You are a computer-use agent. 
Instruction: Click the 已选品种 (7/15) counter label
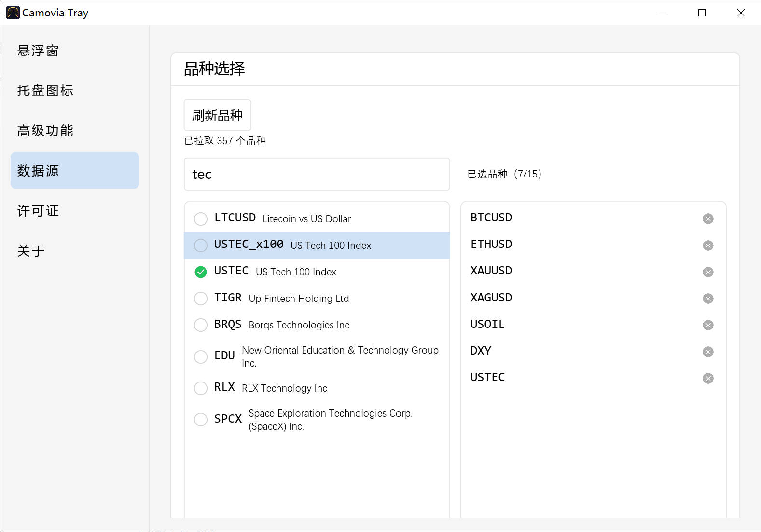[x=505, y=174]
